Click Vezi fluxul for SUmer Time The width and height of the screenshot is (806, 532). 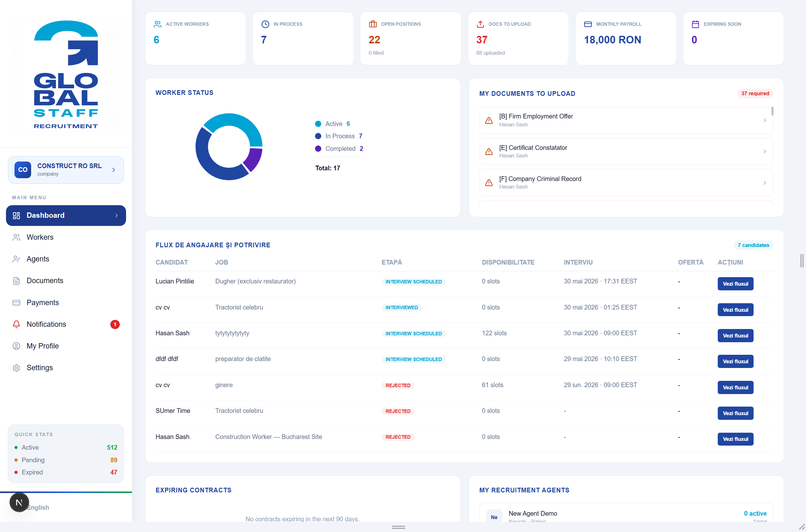coord(735,413)
